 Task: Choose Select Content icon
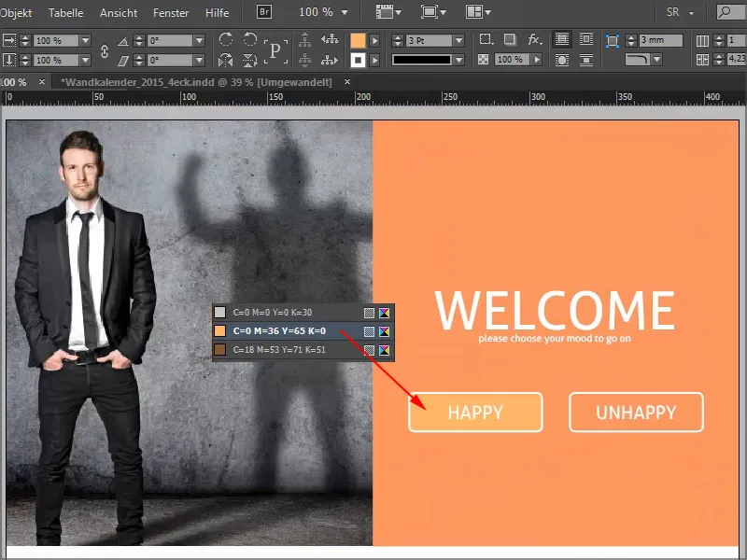(x=305, y=60)
